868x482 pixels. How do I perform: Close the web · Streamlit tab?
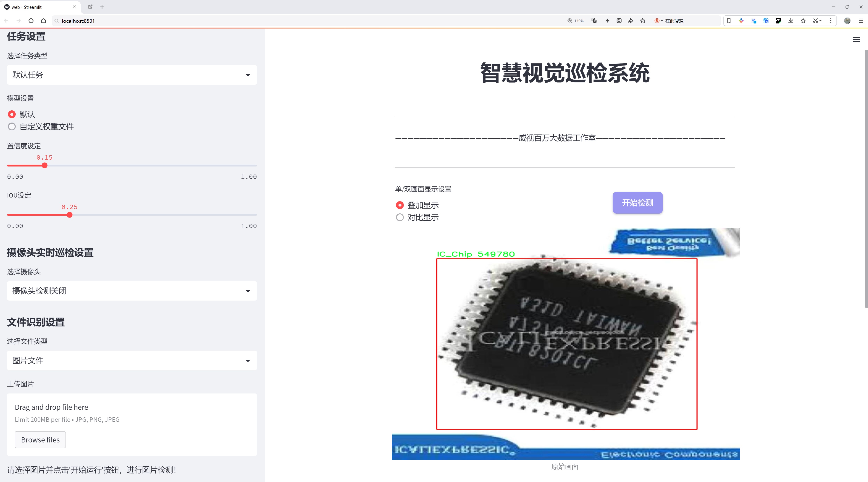click(x=74, y=7)
